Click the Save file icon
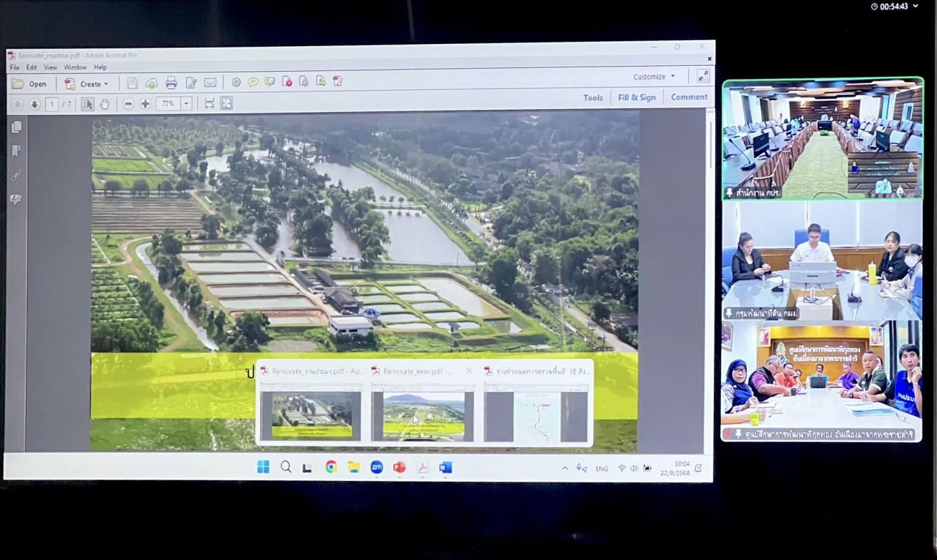 coord(132,82)
